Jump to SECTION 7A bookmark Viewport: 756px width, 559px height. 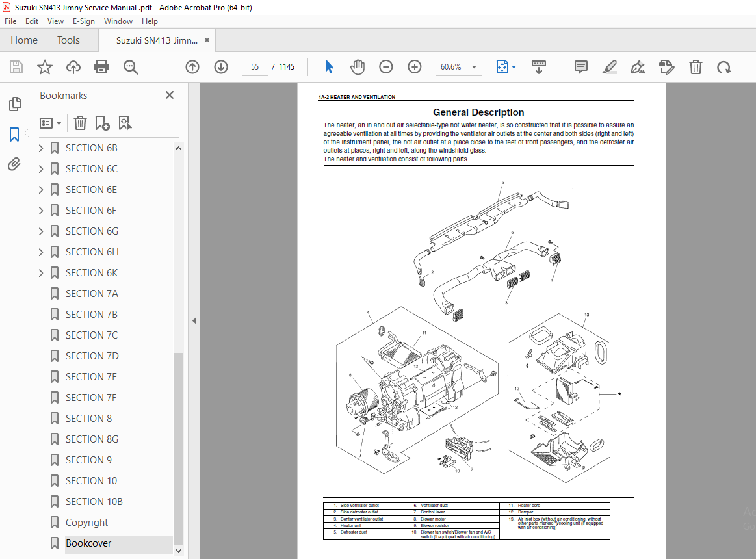pos(92,294)
